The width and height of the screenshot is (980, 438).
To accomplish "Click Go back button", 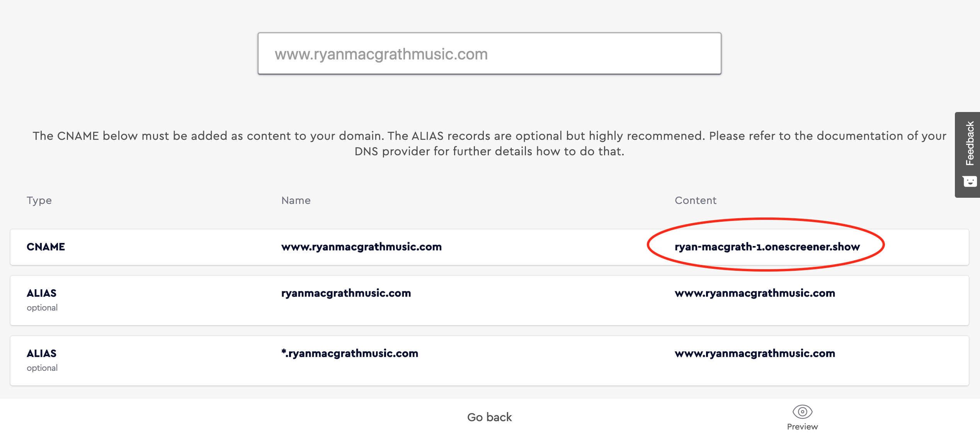I will coord(489,417).
